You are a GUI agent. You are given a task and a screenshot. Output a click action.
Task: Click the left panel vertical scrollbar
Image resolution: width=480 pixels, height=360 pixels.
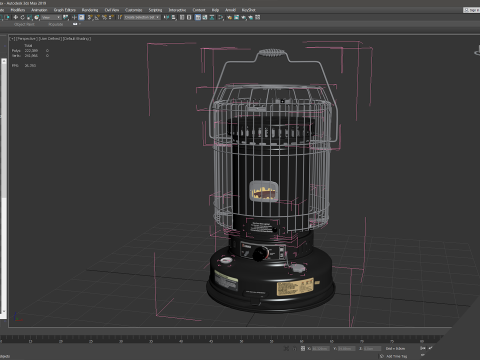pos(4,188)
